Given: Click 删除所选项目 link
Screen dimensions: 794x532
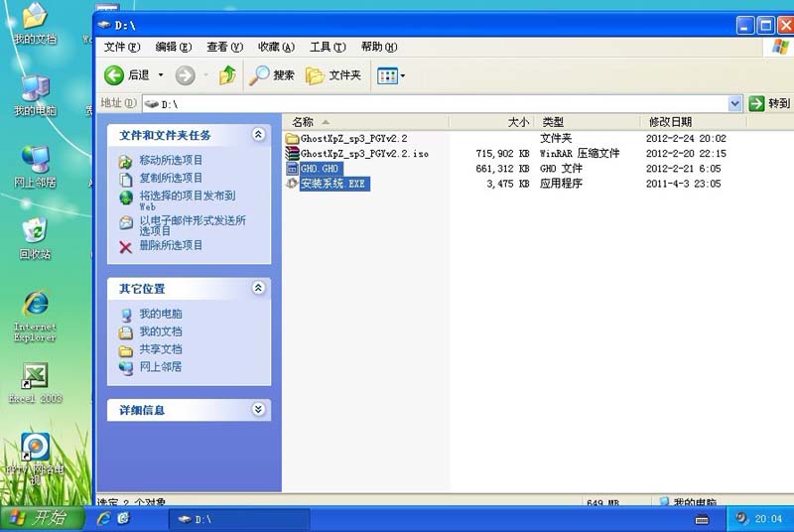Looking at the screenshot, I should (171, 245).
